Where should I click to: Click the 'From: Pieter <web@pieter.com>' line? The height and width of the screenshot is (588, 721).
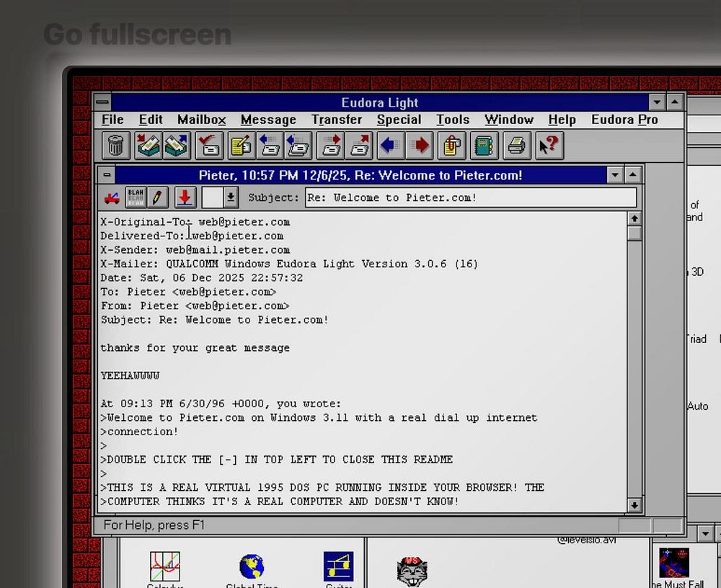pos(195,306)
